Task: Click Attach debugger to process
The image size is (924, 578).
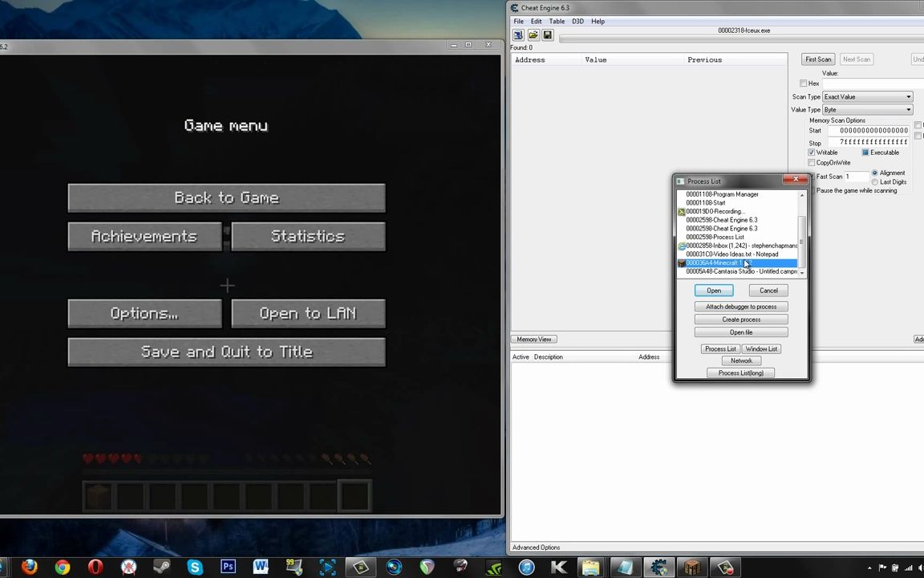Action: pos(740,306)
